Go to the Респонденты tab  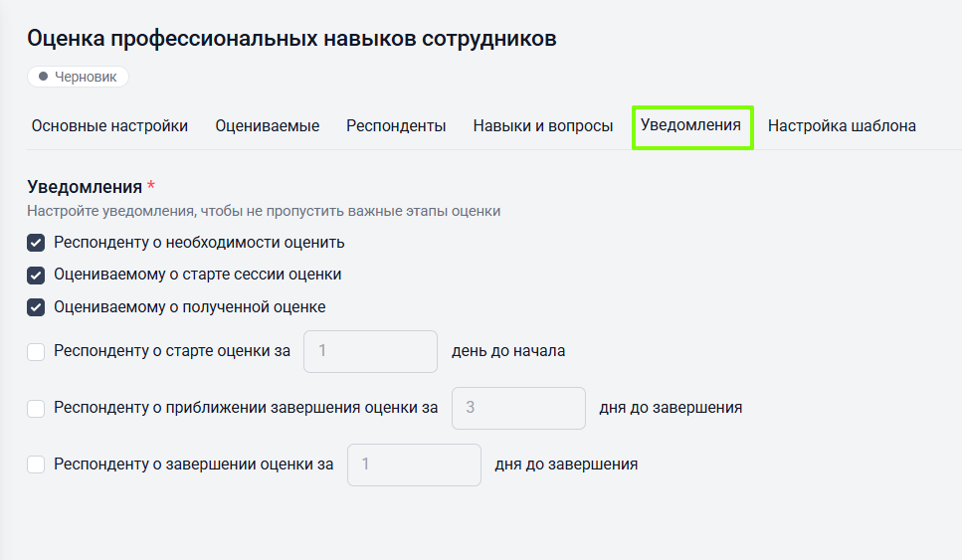coord(396,126)
